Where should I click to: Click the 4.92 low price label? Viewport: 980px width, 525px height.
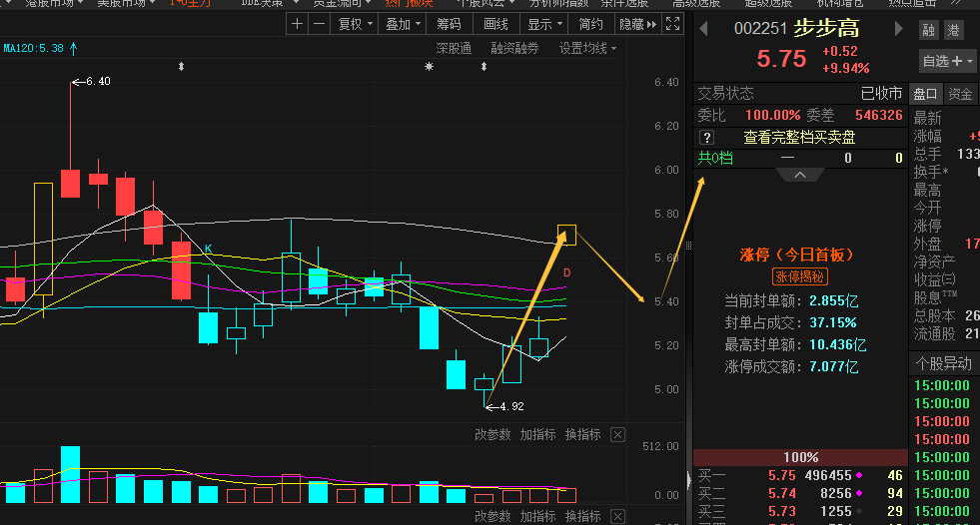(511, 406)
